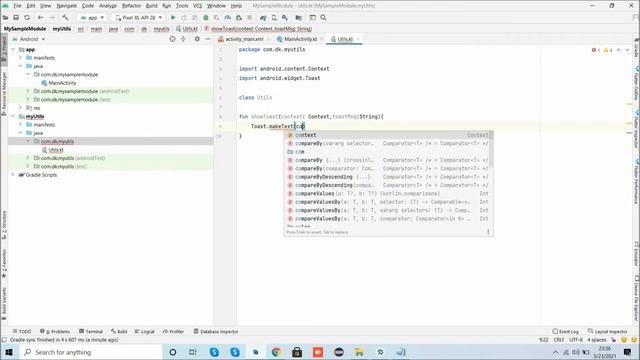The width and height of the screenshot is (640, 360).
Task: Collapse the myUtils module tree node
Action: tap(13, 116)
